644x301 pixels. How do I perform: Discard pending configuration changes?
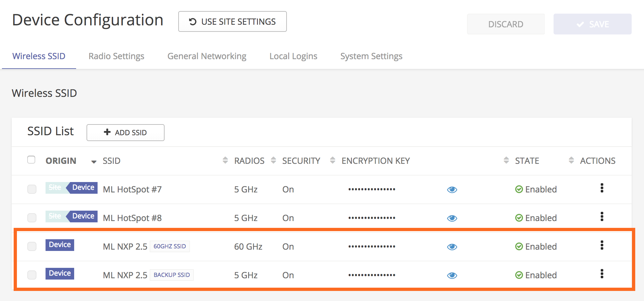[x=505, y=24]
